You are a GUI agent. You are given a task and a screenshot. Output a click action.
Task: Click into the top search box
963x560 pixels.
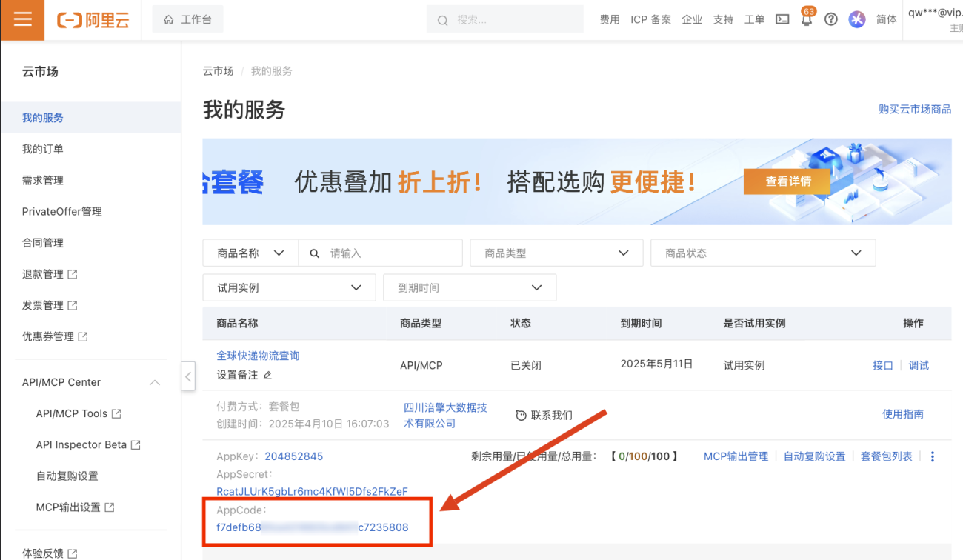(x=505, y=20)
